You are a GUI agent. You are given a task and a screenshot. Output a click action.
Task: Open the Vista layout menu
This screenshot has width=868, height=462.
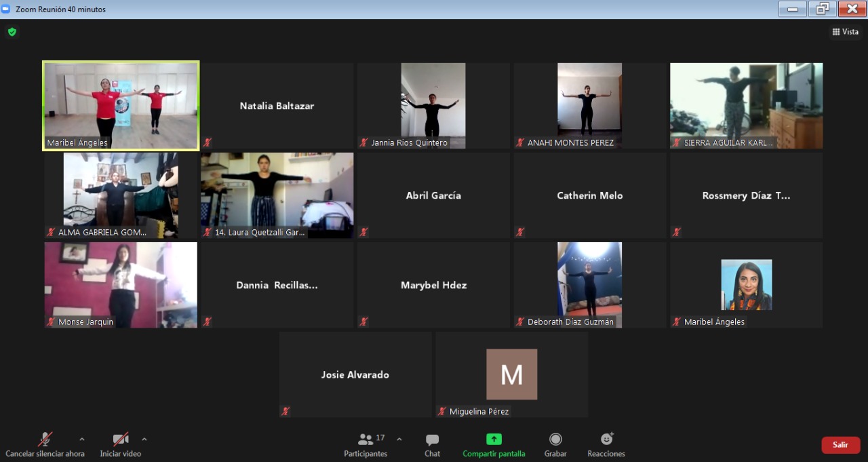pyautogui.click(x=845, y=32)
